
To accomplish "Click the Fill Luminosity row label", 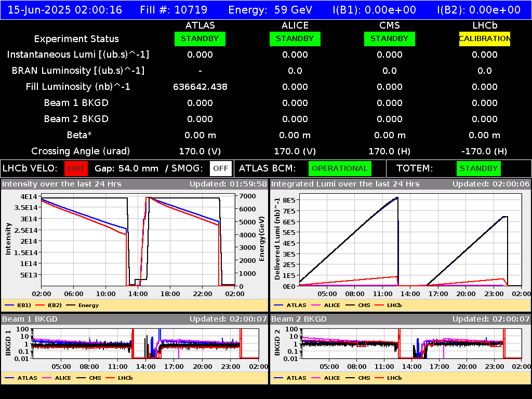I will click(78, 87).
